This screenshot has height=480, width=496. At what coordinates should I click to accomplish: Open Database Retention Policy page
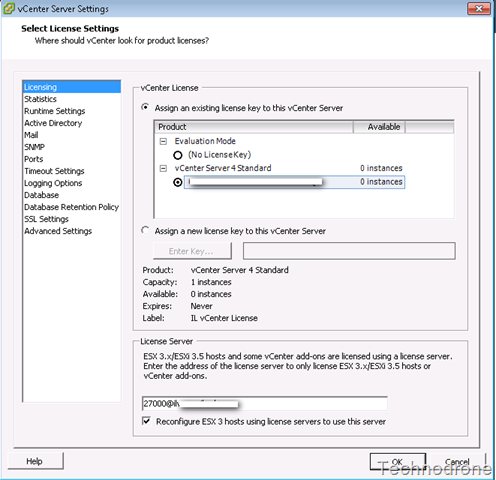point(71,207)
